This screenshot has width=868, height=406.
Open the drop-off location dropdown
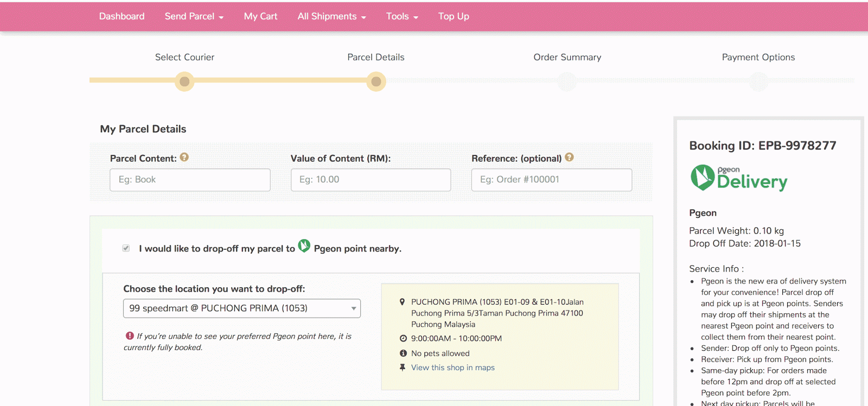(242, 308)
